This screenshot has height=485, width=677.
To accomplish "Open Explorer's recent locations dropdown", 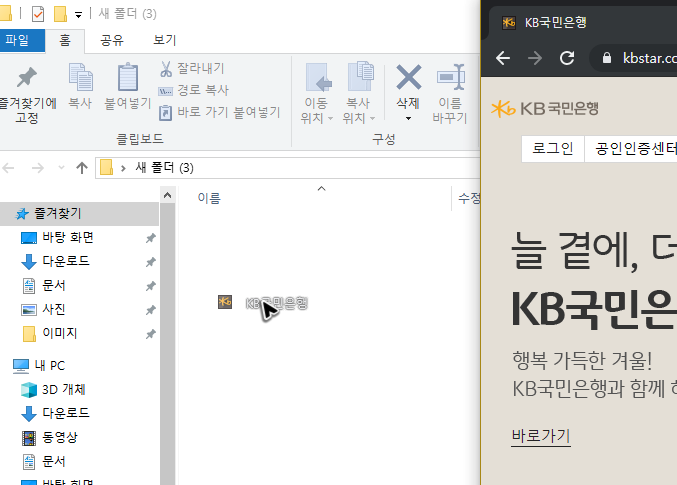I will point(61,168).
